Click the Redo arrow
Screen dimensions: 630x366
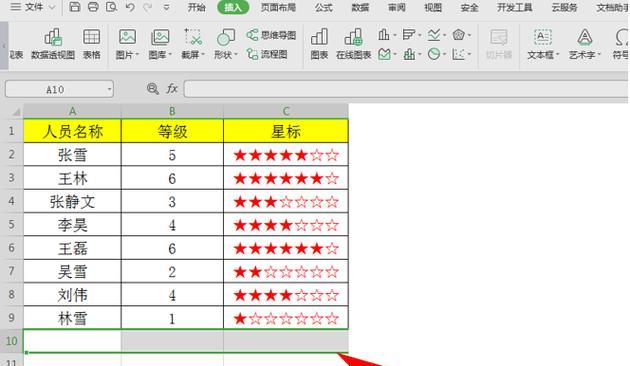click(147, 7)
